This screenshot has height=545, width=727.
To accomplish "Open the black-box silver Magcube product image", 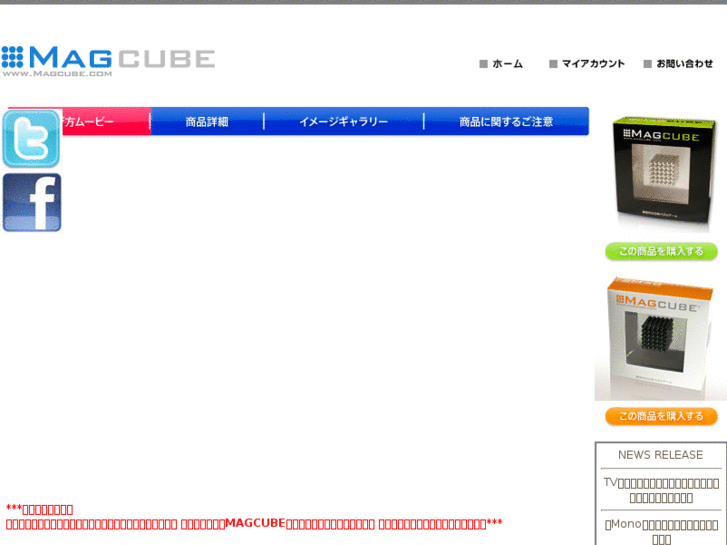I will [663, 173].
